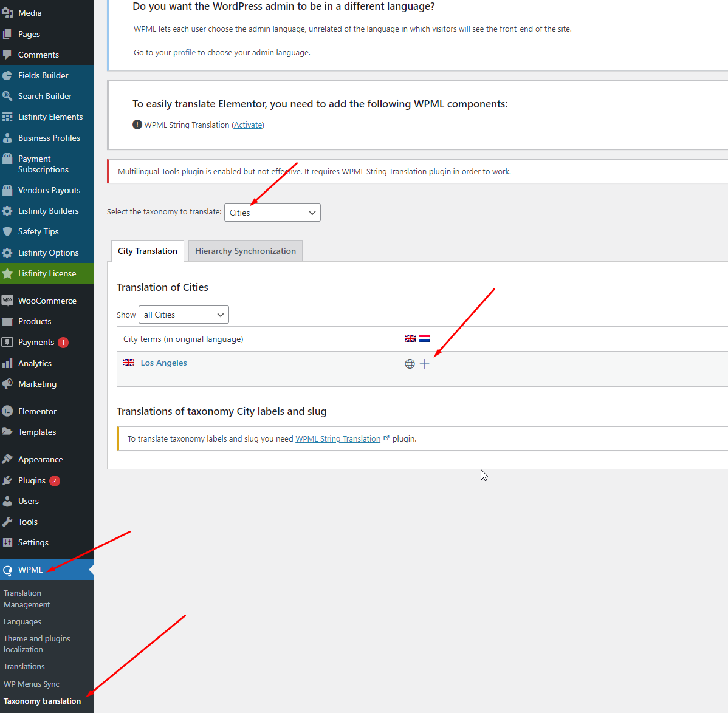The height and width of the screenshot is (713, 728).
Task: Open the Elementor menu label
Action: pos(37,411)
